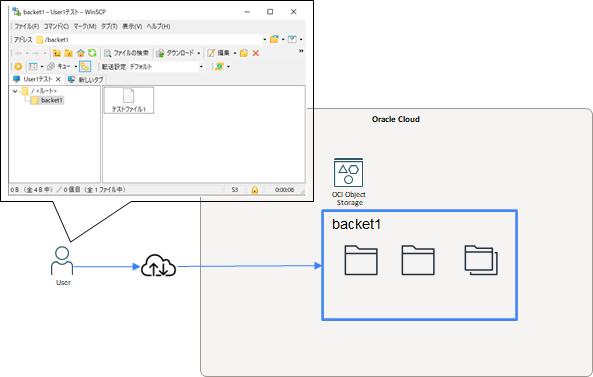Close the User1テスト tab

point(58,79)
